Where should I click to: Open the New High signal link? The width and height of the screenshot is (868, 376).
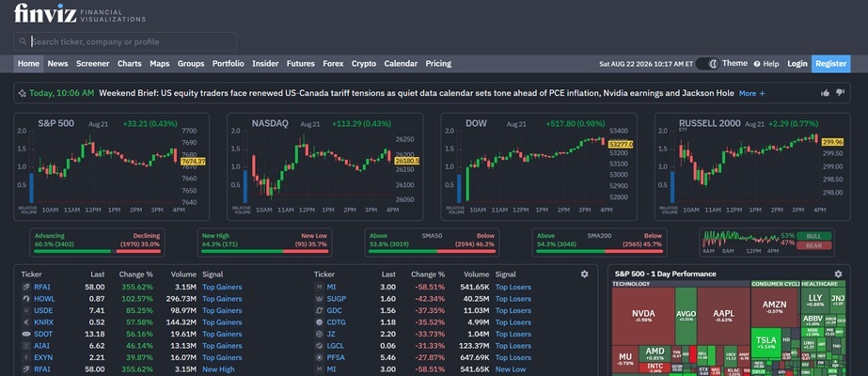(218, 368)
